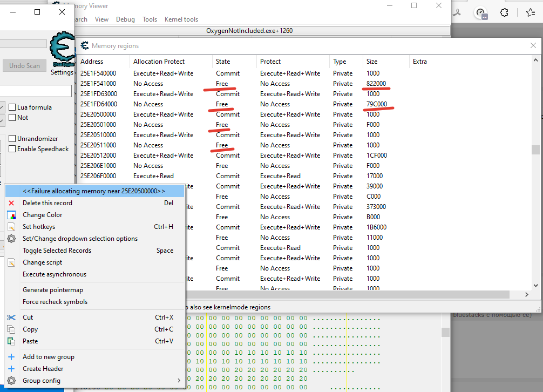Toggle the Unrandomizer checkbox
The width and height of the screenshot is (543, 392).
pyautogui.click(x=12, y=139)
